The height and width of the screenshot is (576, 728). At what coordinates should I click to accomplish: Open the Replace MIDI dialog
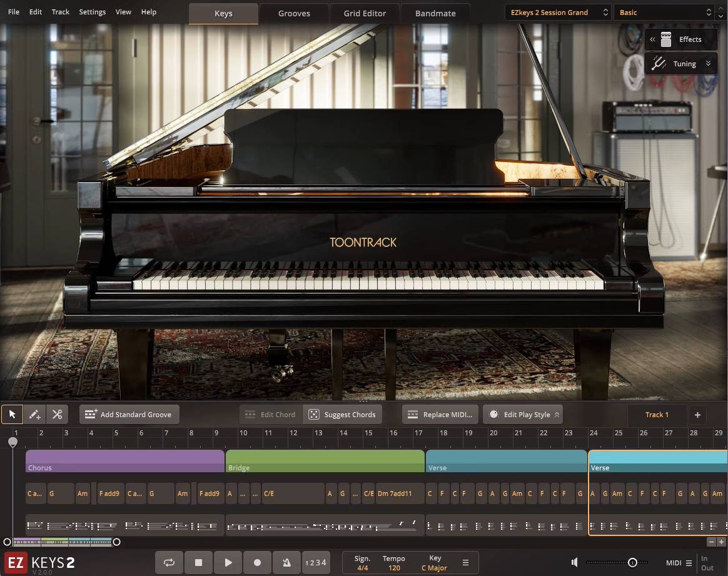pyautogui.click(x=440, y=414)
